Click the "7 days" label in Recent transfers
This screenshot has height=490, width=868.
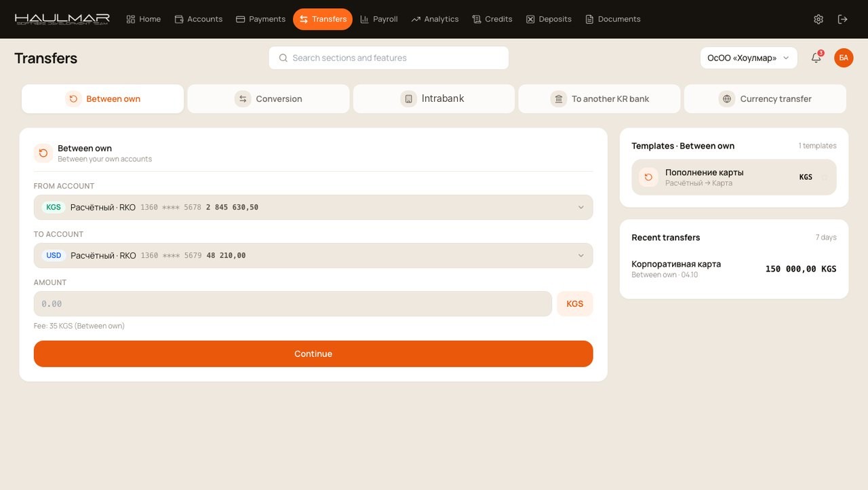[x=826, y=238]
